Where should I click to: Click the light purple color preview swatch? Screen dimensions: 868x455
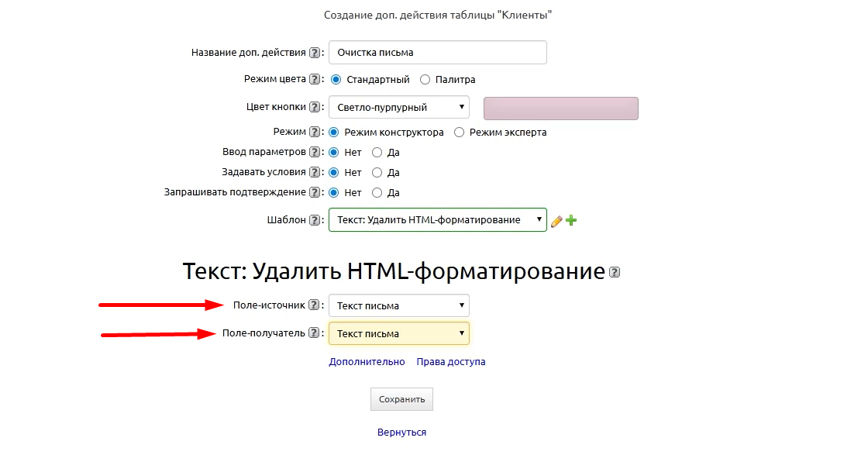[x=560, y=108]
